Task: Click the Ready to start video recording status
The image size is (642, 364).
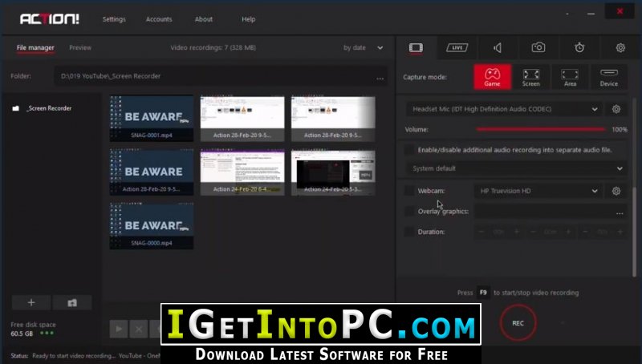Action: pos(74,356)
